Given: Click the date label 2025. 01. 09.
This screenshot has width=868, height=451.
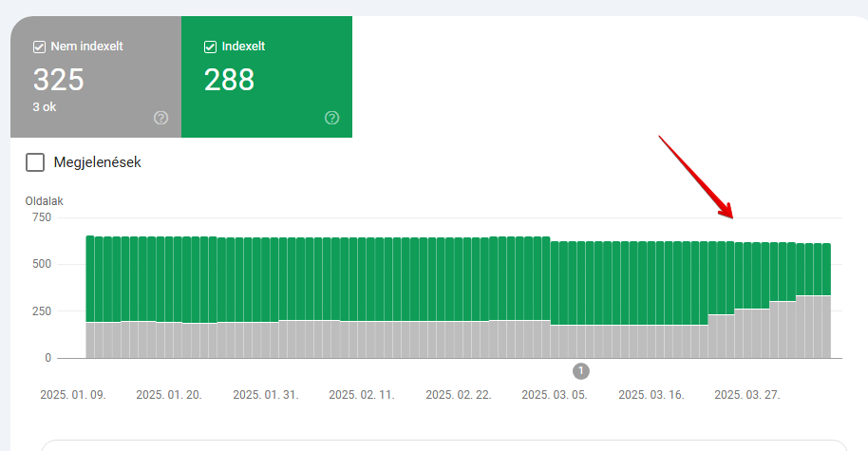Looking at the screenshot, I should [73, 395].
